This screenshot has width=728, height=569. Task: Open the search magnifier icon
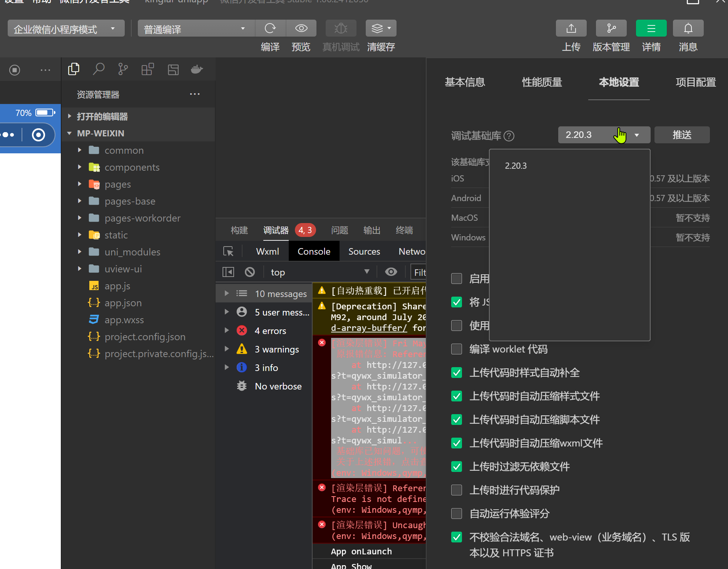pyautogui.click(x=99, y=69)
